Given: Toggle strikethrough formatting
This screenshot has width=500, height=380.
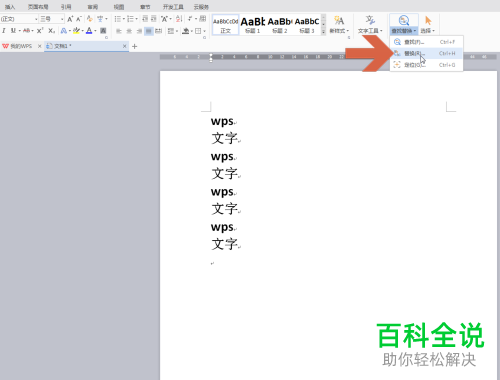Looking at the screenshot, I should (x=26, y=31).
